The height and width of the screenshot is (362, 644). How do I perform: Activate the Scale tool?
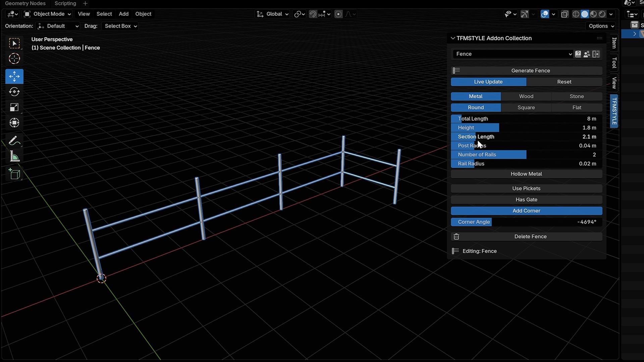tap(14, 107)
